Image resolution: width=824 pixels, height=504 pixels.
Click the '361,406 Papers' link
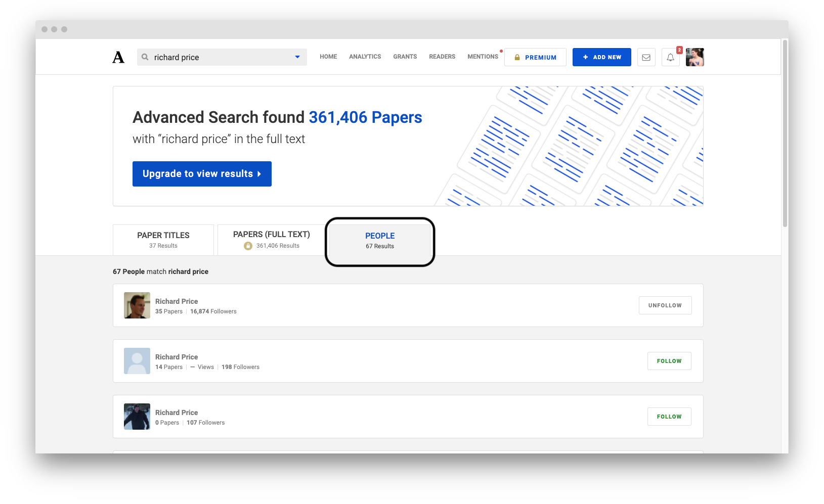[x=365, y=117]
